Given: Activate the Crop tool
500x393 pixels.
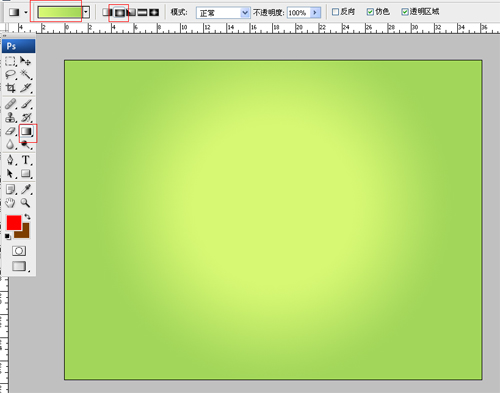Looking at the screenshot, I should (x=11, y=88).
